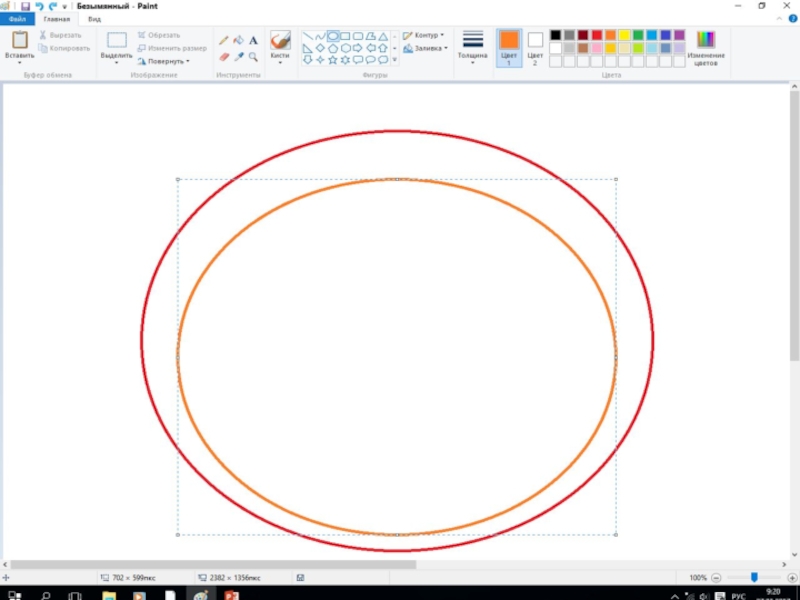Select the Color picker eyedropper tool
This screenshot has height=600, width=800.
tap(239, 57)
